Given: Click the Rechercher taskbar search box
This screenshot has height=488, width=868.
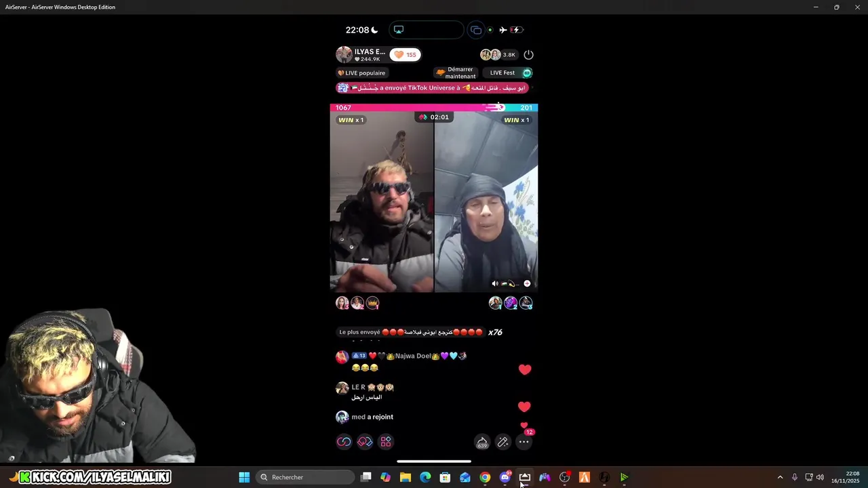Looking at the screenshot, I should 305,477.
